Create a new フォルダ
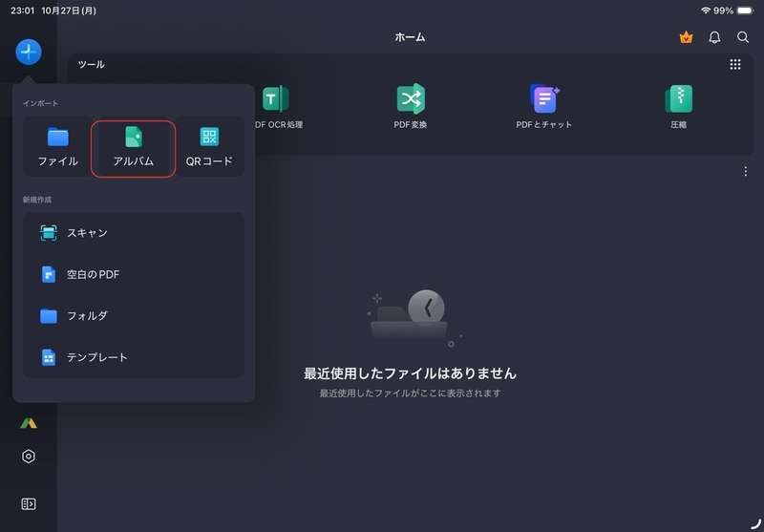Viewport: 764px width, 532px height. coord(134,316)
